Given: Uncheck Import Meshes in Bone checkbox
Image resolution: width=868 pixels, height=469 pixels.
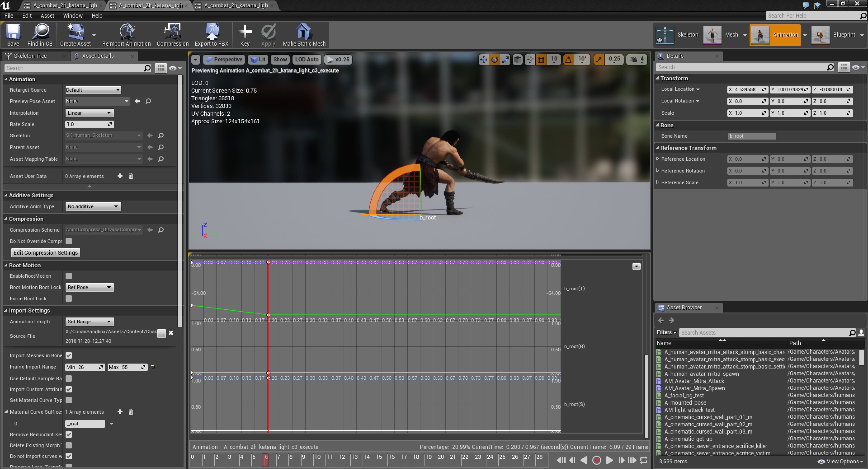Looking at the screenshot, I should coord(69,356).
